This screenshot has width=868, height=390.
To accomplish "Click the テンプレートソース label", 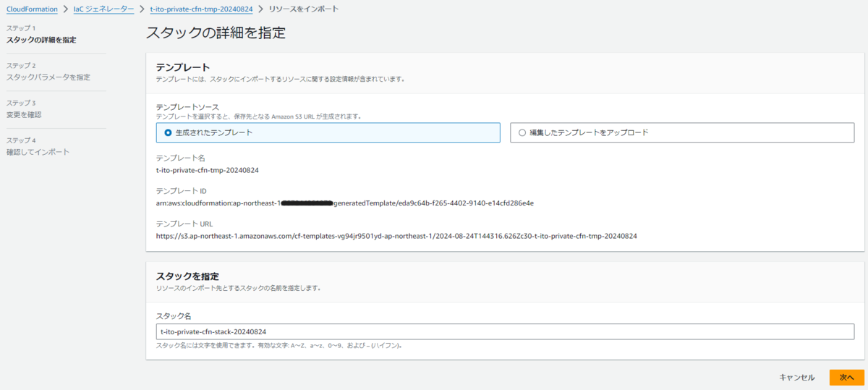I will pos(187,106).
